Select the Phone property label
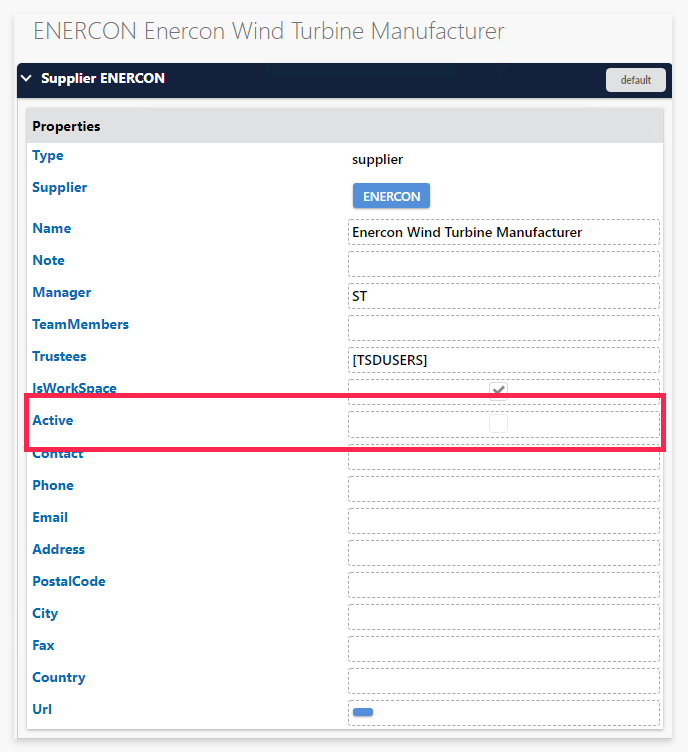This screenshot has height=752, width=688. click(x=53, y=485)
